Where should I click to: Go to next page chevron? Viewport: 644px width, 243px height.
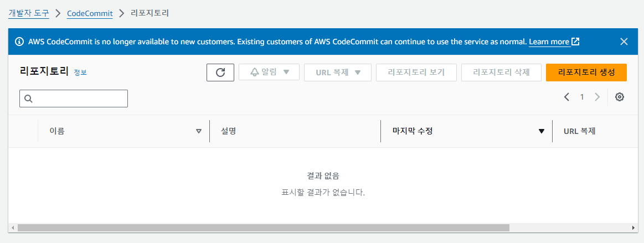597,97
